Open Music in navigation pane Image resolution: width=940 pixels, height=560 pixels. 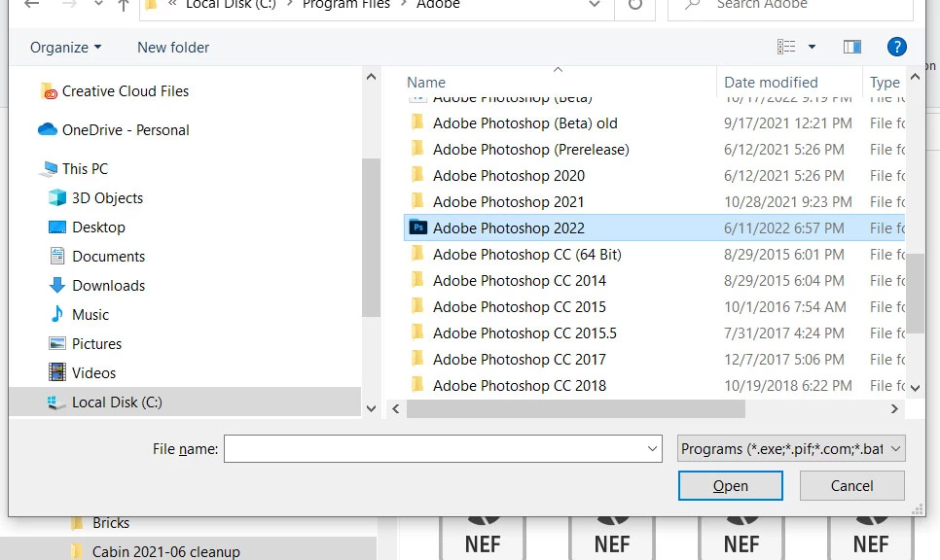[x=90, y=315]
